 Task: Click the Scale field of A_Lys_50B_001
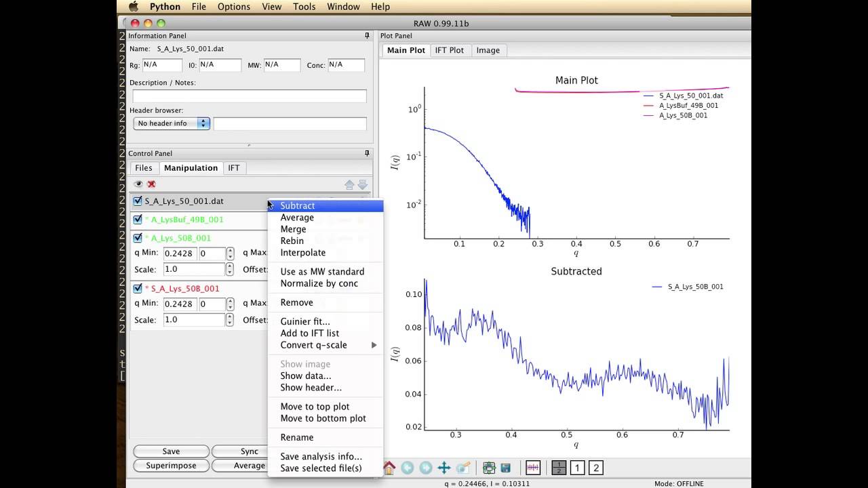point(194,269)
